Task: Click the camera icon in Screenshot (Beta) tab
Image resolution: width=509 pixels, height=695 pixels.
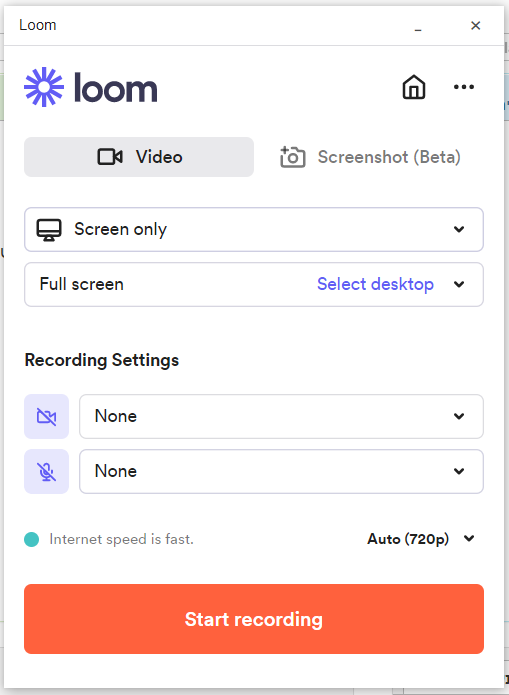Action: 293,157
